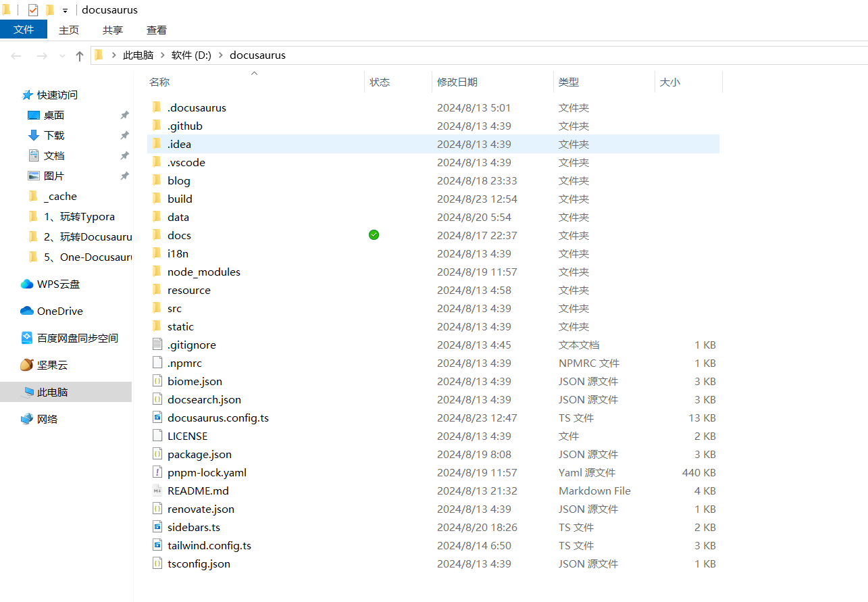Sort files by 类型 column header
This screenshot has height=602, width=868.
coord(604,82)
